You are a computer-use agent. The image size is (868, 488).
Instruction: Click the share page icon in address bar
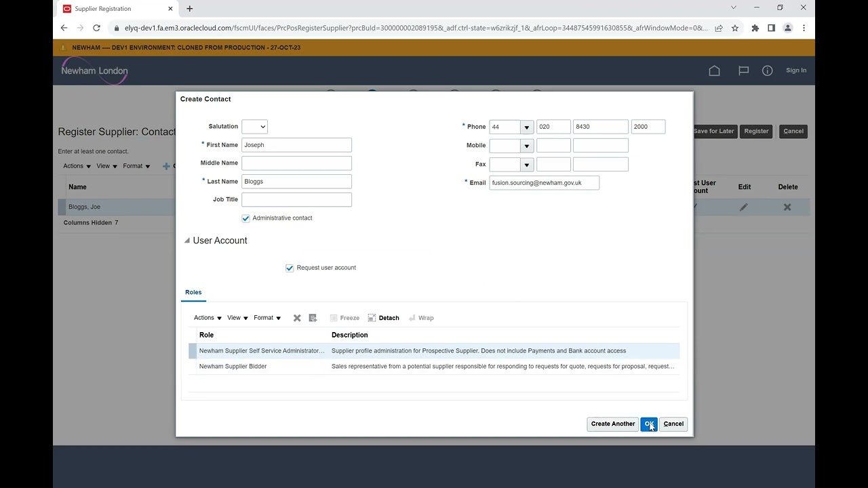(x=718, y=28)
